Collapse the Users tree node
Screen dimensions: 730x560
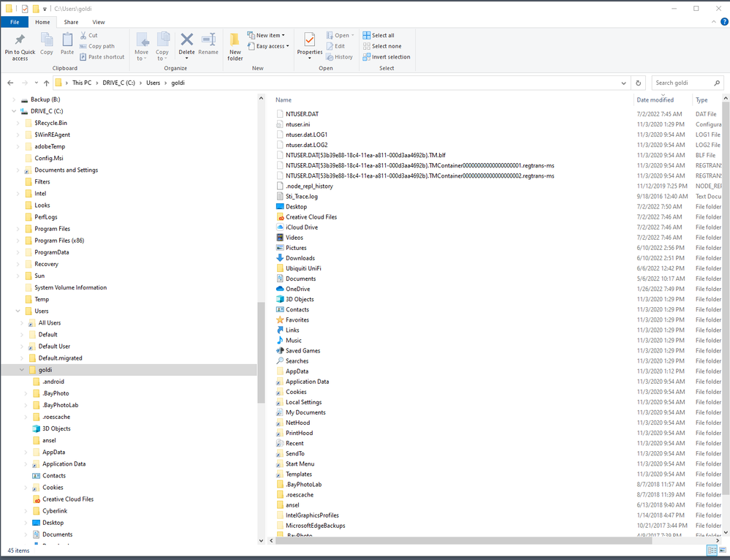pos(18,311)
